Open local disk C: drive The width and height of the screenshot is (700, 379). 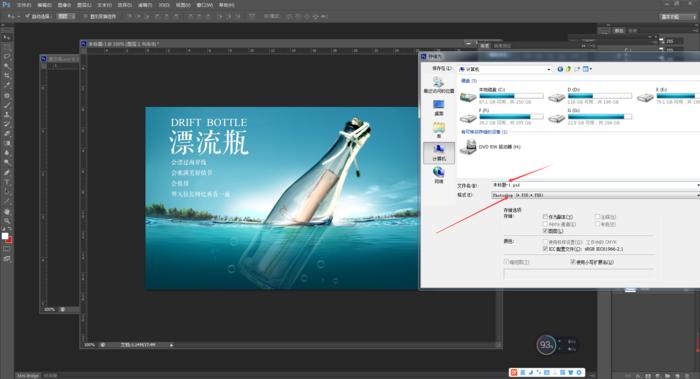(502, 96)
